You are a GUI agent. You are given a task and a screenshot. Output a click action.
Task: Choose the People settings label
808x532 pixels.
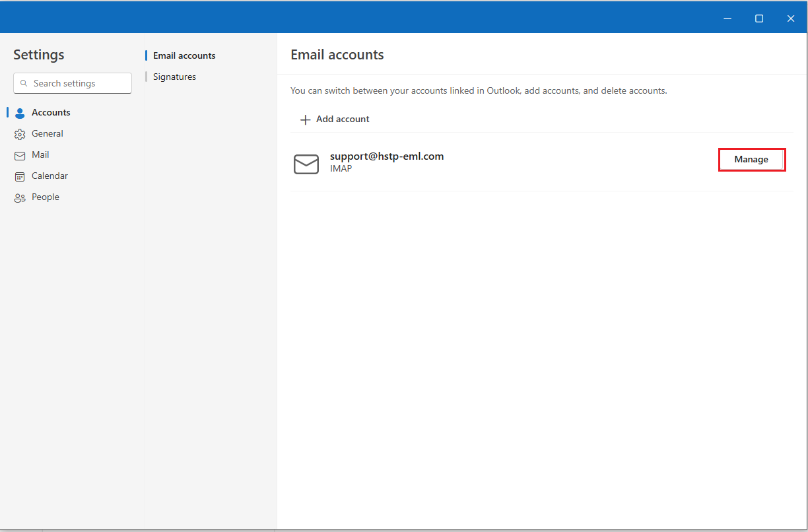(x=46, y=197)
